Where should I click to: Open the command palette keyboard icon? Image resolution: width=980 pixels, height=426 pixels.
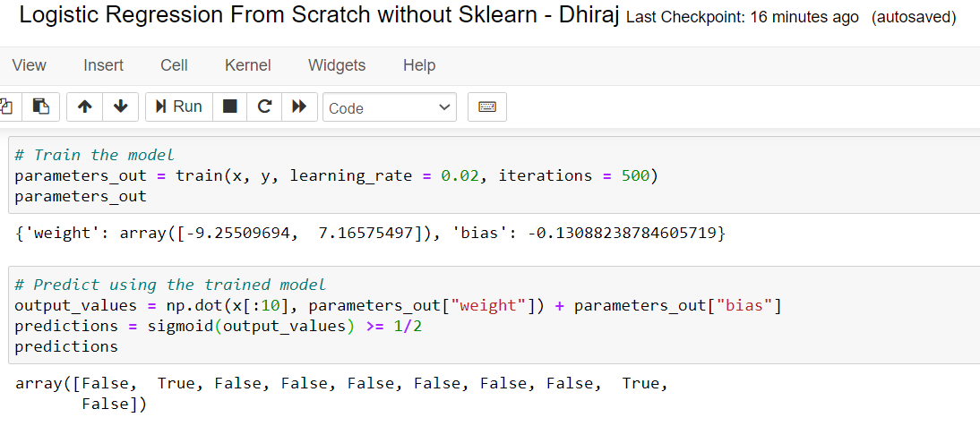tap(487, 106)
